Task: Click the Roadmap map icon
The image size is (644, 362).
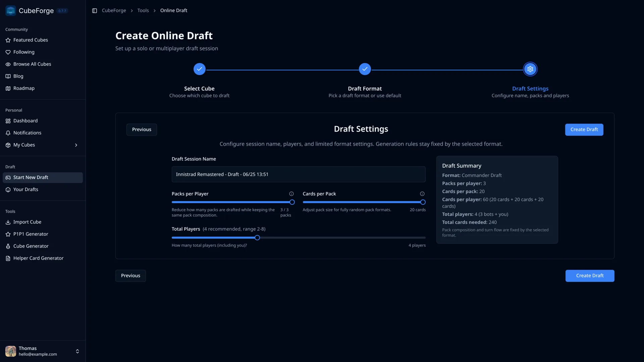Action: 8,88
